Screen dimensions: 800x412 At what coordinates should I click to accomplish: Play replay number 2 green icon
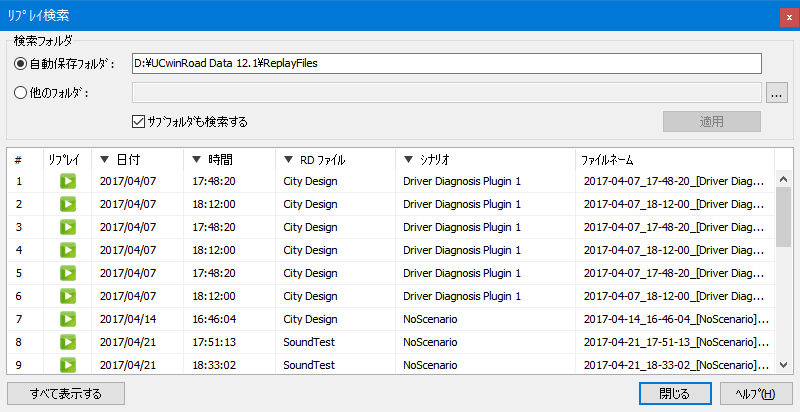67,204
